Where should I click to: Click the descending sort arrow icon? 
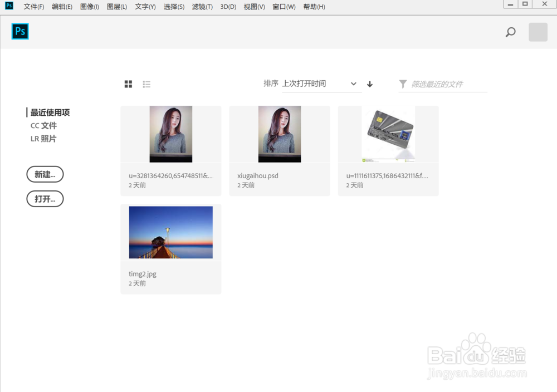coord(369,84)
